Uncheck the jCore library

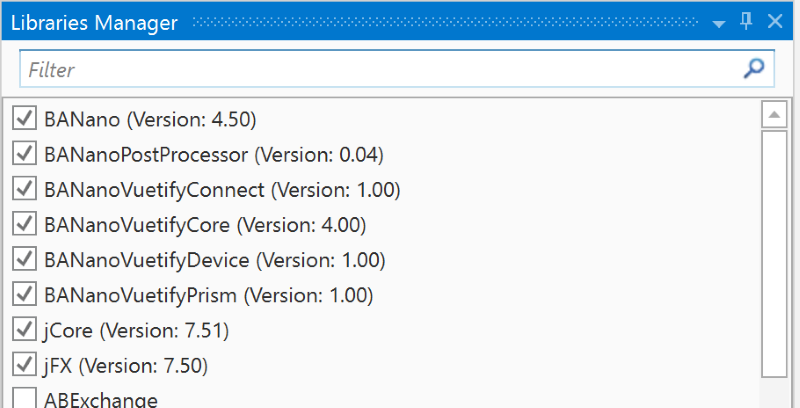pyautogui.click(x=24, y=329)
